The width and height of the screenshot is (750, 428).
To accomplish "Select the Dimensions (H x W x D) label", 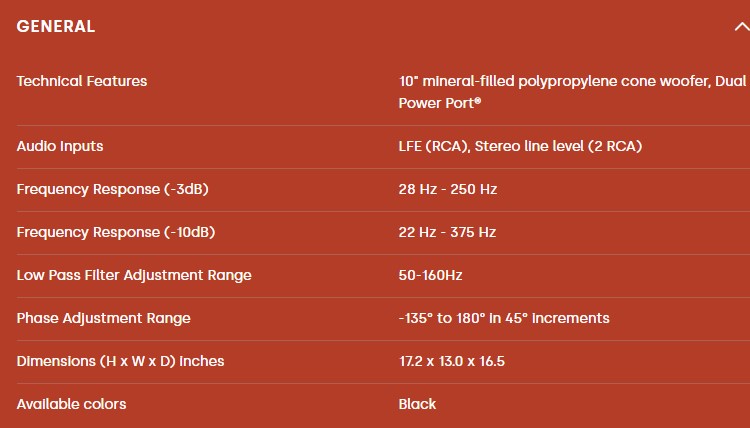I will (x=121, y=361).
